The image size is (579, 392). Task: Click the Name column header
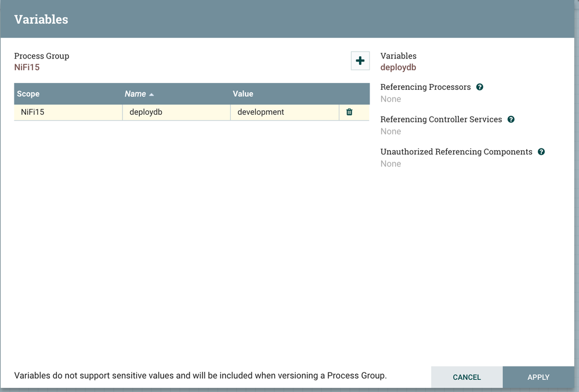pyautogui.click(x=135, y=93)
